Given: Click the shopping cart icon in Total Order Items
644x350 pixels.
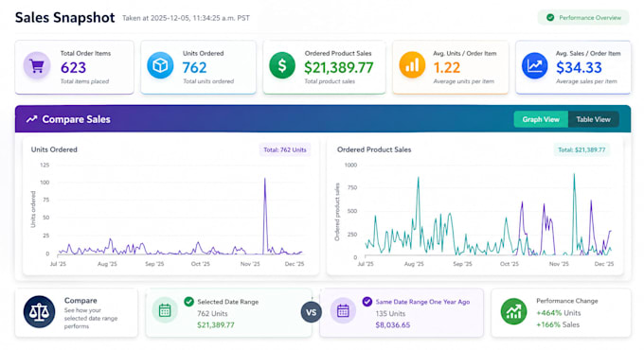Looking at the screenshot, I should (37, 65).
